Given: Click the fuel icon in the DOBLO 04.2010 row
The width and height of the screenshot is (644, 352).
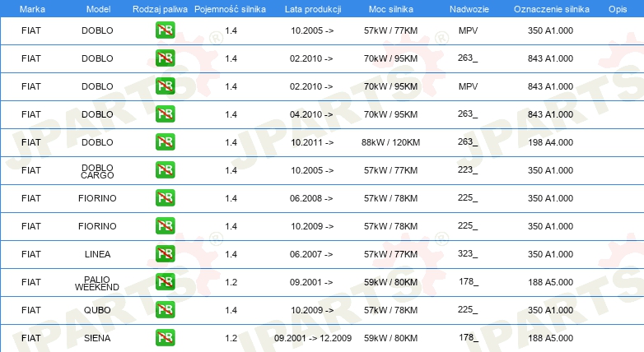Looking at the screenshot, I should point(165,114).
